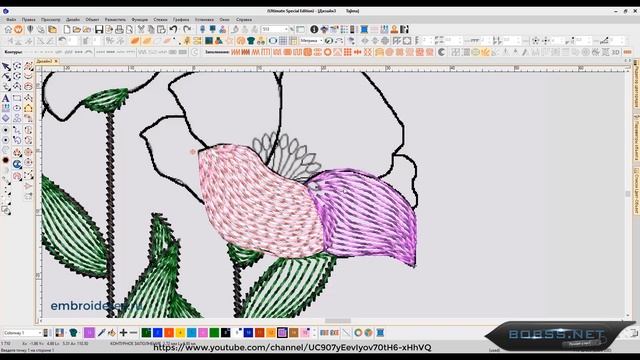Select the yellow palette color 4
The width and height of the screenshot is (640, 360).
click(180, 333)
